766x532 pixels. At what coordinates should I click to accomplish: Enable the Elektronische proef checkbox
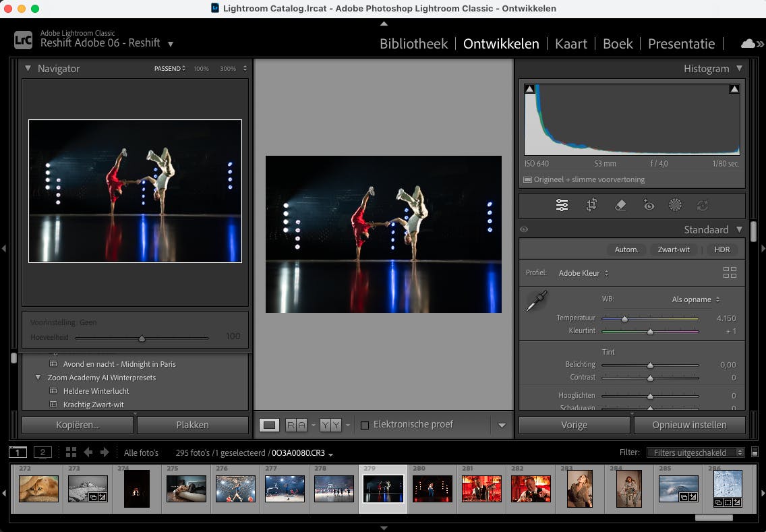364,425
